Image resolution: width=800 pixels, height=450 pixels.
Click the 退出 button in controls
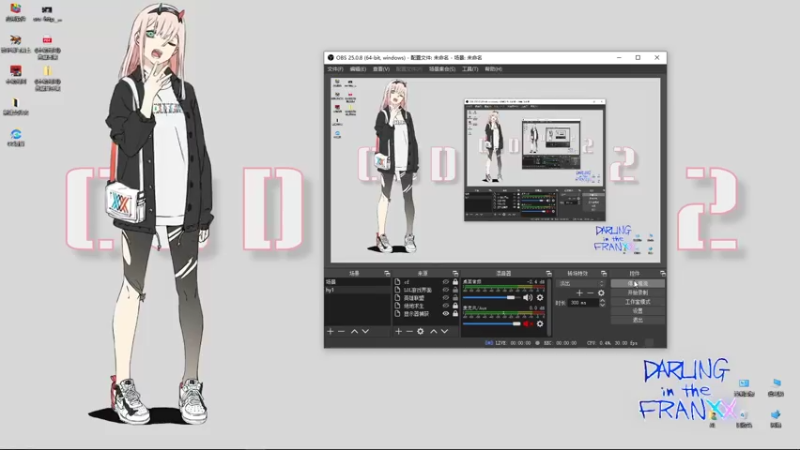[x=638, y=320]
